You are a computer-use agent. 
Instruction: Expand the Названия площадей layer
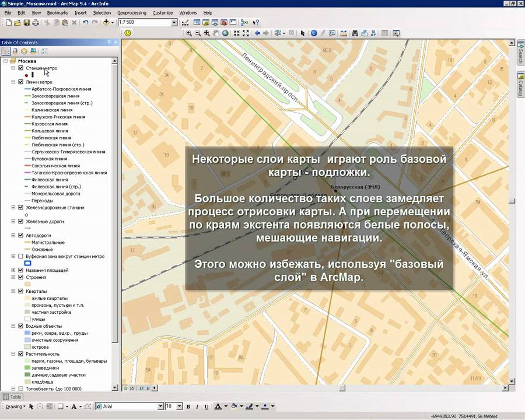(13, 270)
